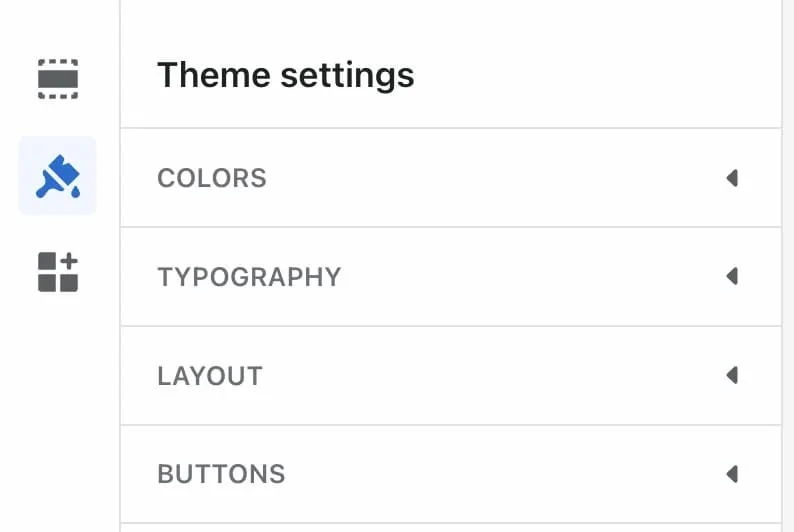Select the Theme settings paintbrush icon
The height and width of the screenshot is (532, 794).
[58, 176]
